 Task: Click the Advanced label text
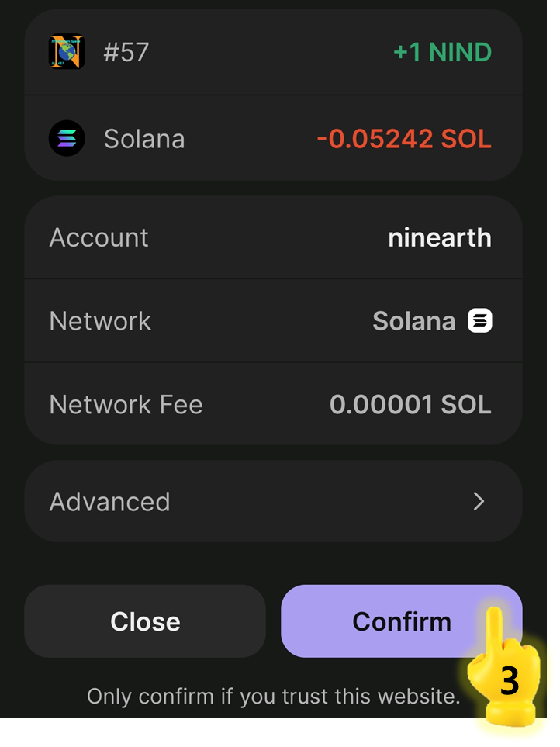109,502
